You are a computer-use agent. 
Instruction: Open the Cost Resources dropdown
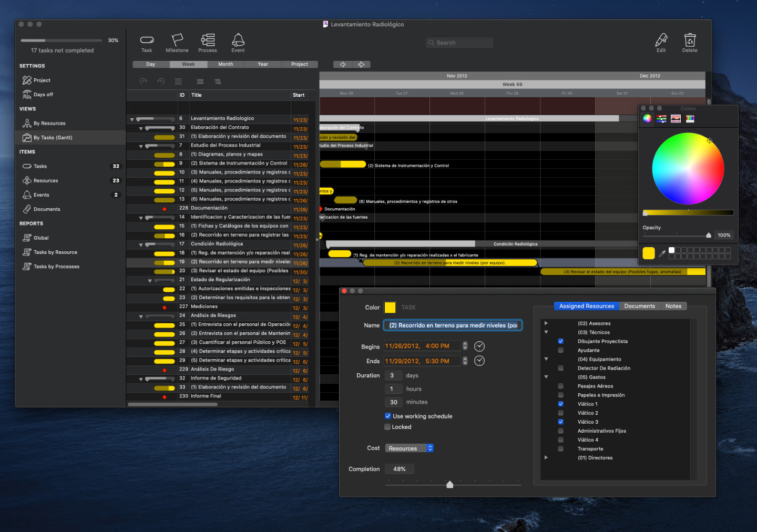[x=410, y=448]
